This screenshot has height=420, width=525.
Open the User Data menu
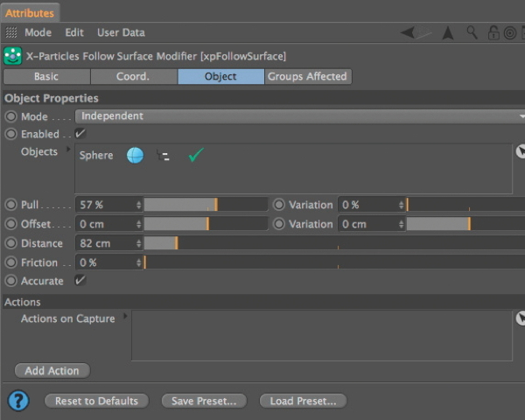[x=121, y=32]
